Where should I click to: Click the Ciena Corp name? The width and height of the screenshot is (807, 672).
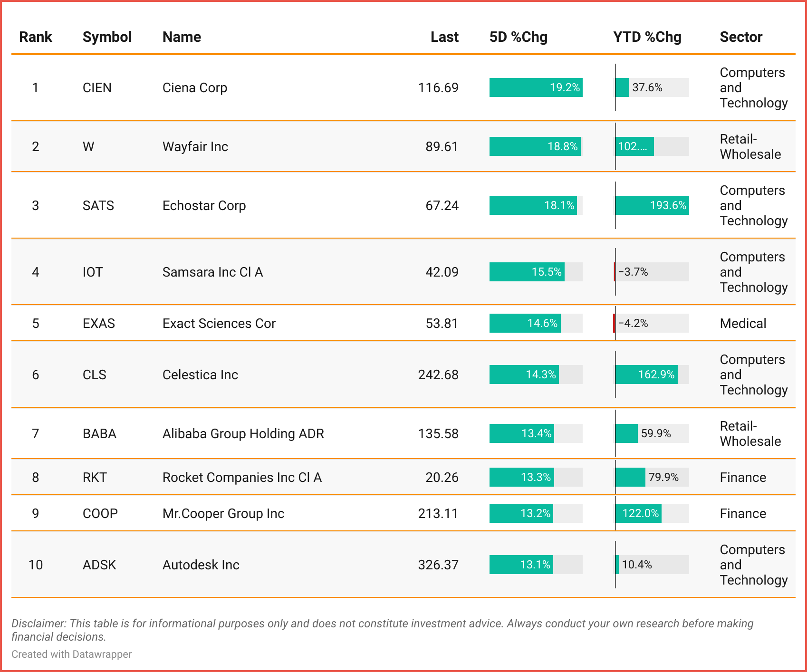click(195, 87)
